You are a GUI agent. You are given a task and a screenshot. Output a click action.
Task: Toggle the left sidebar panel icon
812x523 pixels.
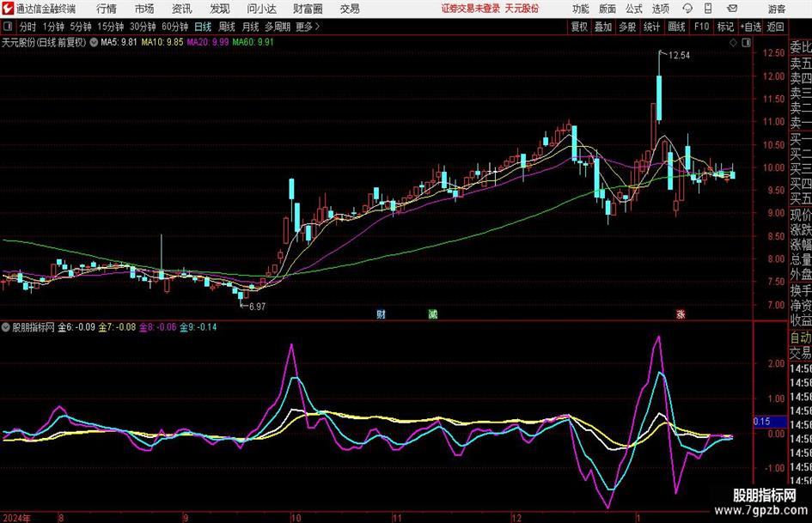tap(8, 27)
